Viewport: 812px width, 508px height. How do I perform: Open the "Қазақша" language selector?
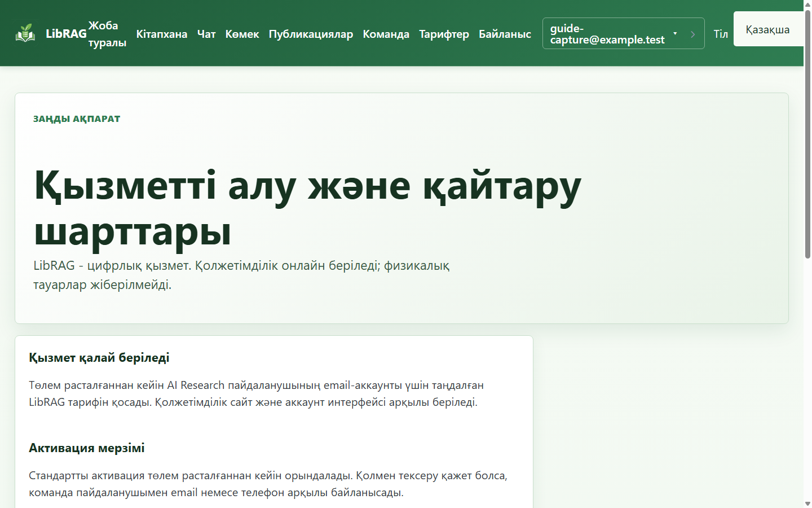point(769,29)
